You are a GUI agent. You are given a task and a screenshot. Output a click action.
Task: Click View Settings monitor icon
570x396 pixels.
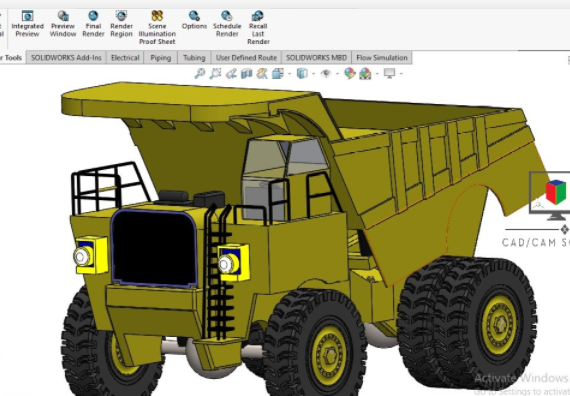pyautogui.click(x=389, y=73)
